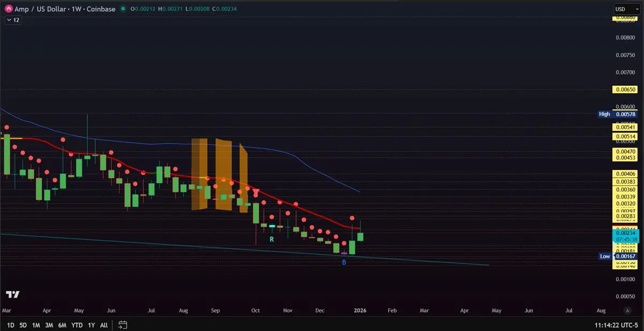
Task: Click the first orange highlighted bar
Action: tap(199, 174)
